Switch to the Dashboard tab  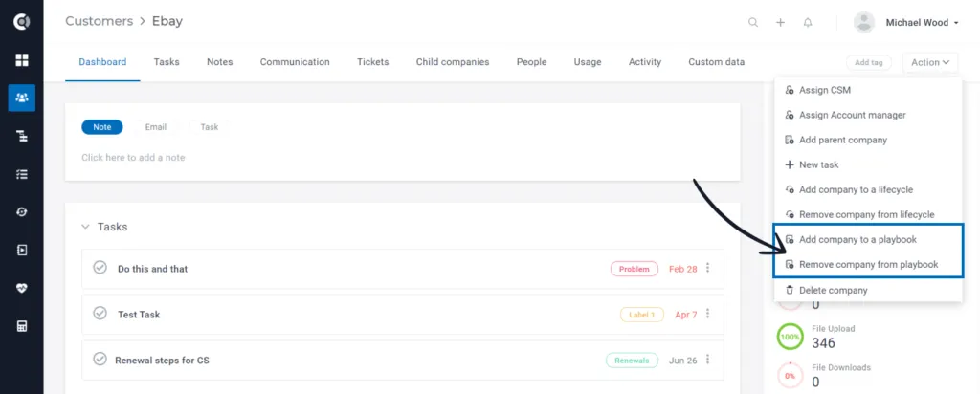102,62
